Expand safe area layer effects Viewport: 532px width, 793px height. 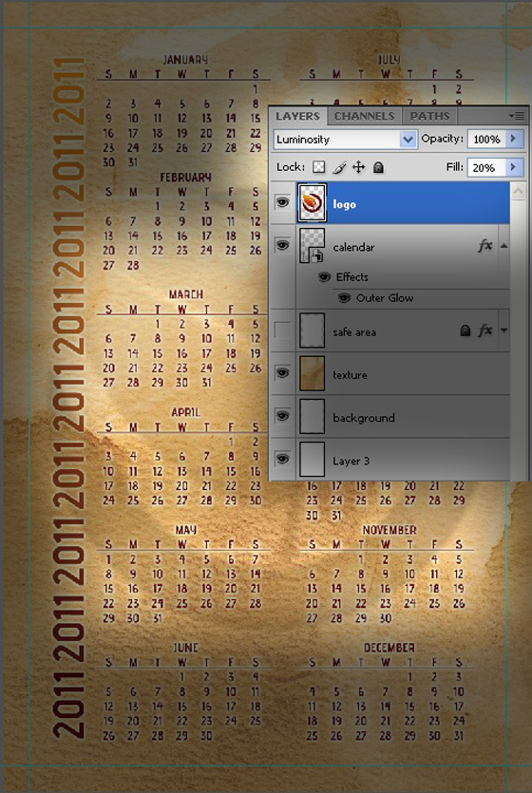coord(503,330)
